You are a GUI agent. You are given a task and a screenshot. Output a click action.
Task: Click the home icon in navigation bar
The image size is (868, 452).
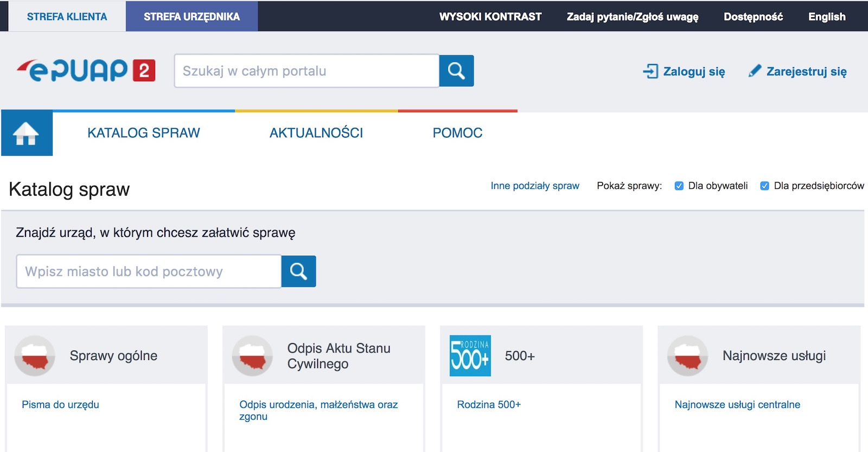27,133
